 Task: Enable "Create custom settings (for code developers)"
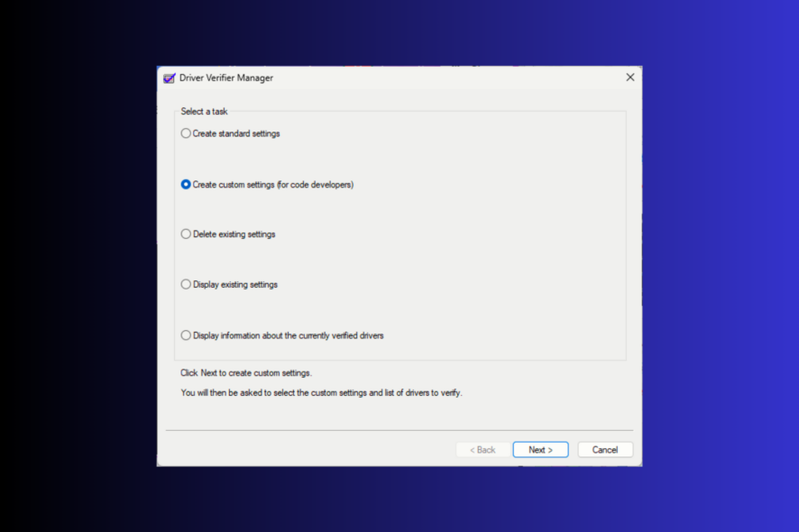[186, 184]
